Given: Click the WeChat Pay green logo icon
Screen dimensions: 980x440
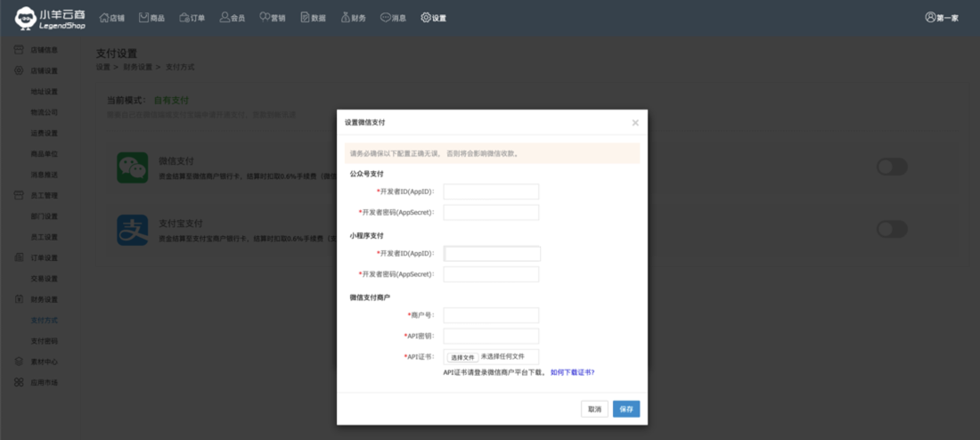Looking at the screenshot, I should pyautogui.click(x=133, y=167).
